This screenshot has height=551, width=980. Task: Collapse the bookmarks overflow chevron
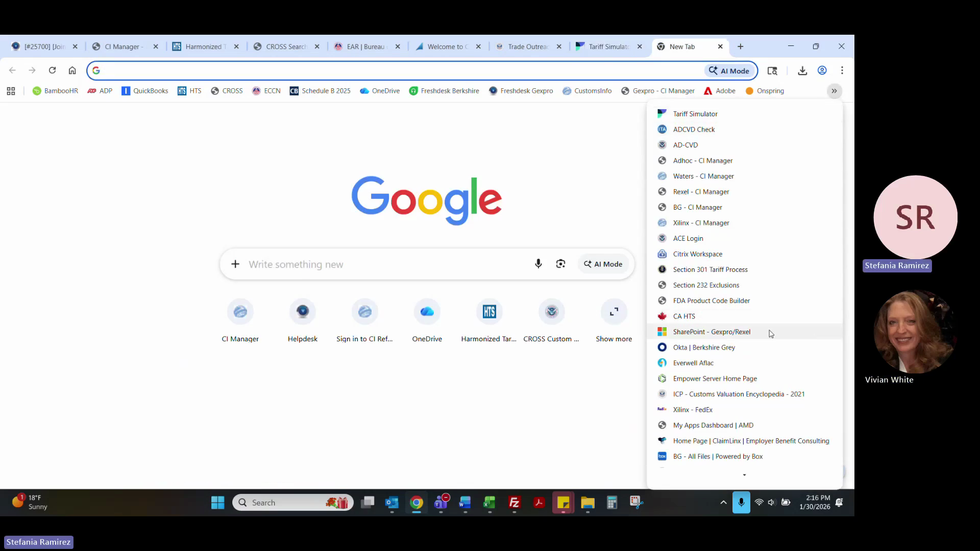(834, 91)
